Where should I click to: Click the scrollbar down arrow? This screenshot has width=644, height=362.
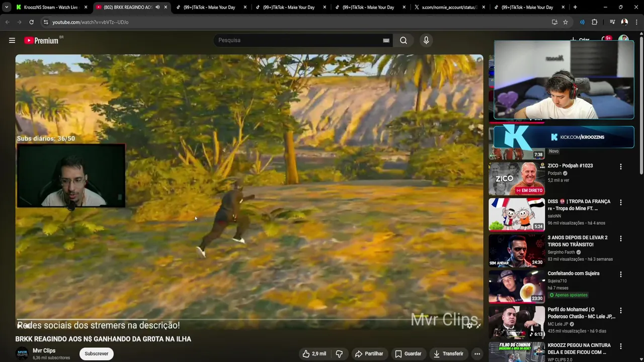coord(641,358)
